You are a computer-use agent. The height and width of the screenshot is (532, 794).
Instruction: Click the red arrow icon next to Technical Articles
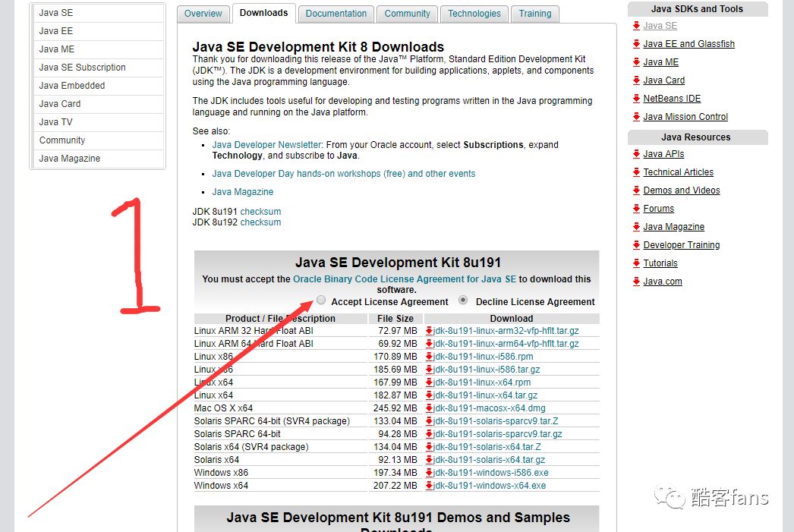[637, 172]
